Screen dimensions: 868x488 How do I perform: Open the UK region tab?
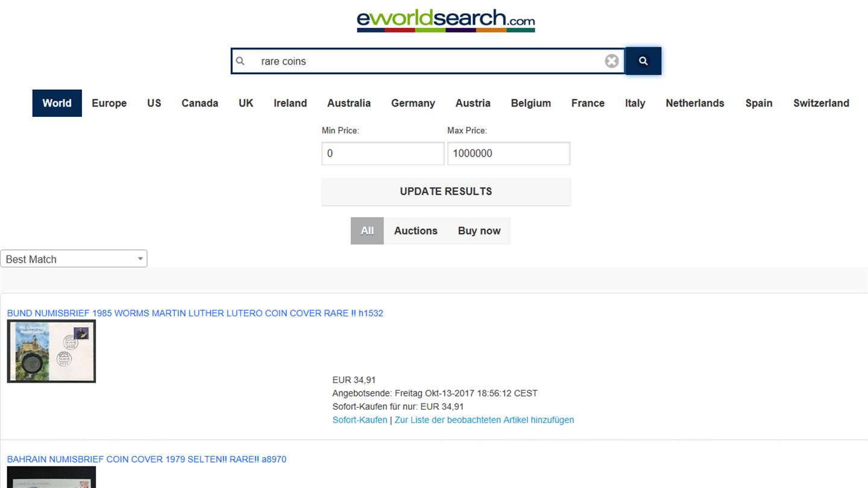pos(246,103)
